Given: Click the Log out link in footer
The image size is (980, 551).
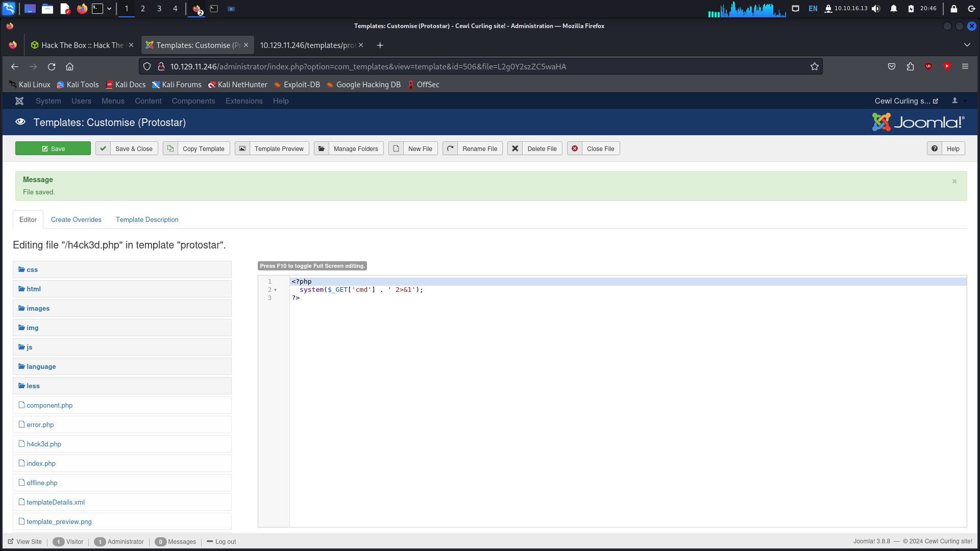Looking at the screenshot, I should pyautogui.click(x=221, y=542).
